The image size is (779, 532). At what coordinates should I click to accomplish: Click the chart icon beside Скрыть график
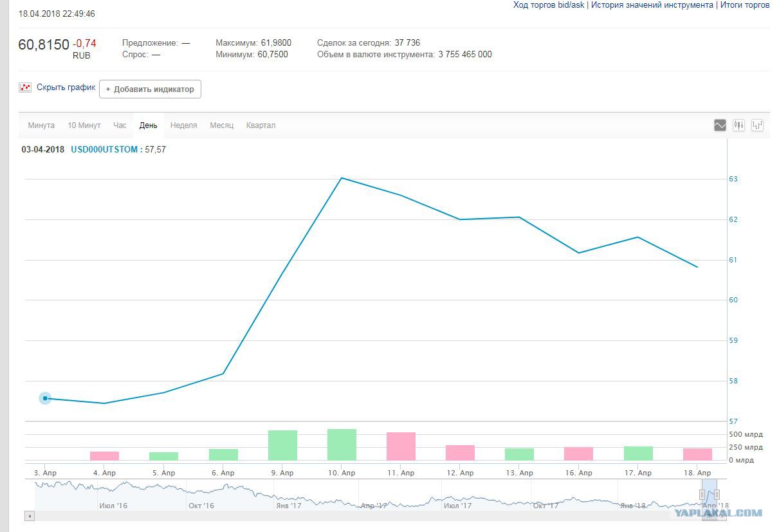(25, 87)
